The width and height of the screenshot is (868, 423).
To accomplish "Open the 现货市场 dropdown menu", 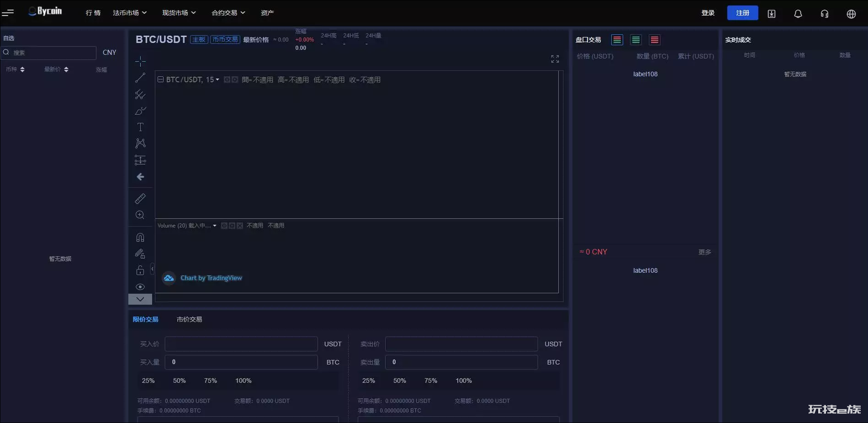I will pyautogui.click(x=179, y=13).
